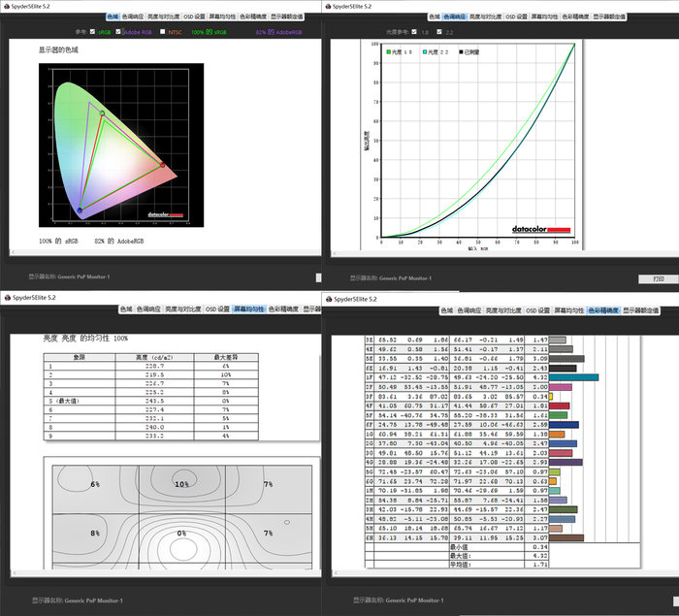Open 亮度与对比度 tab in the uniformity window
Screen dimensions: 679x616
182,309
